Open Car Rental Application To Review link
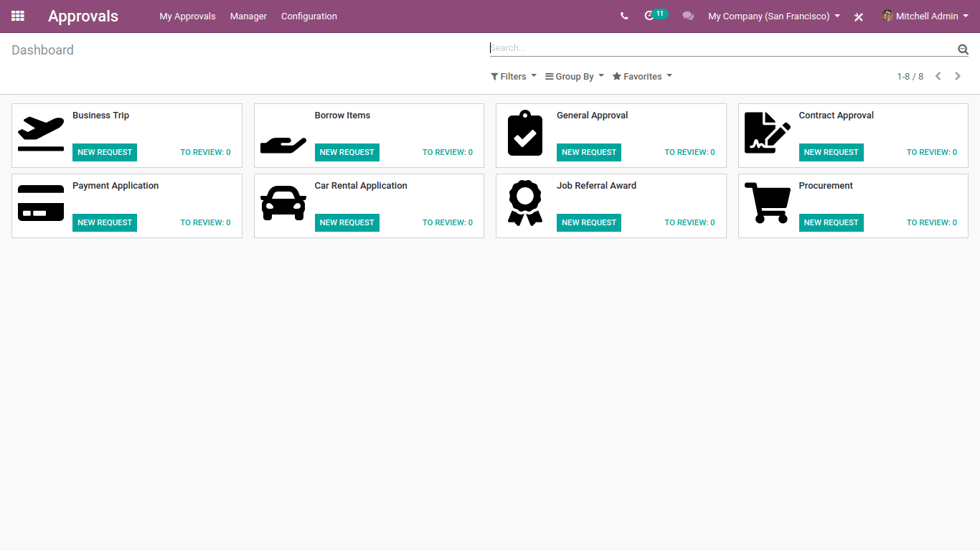 (x=448, y=222)
